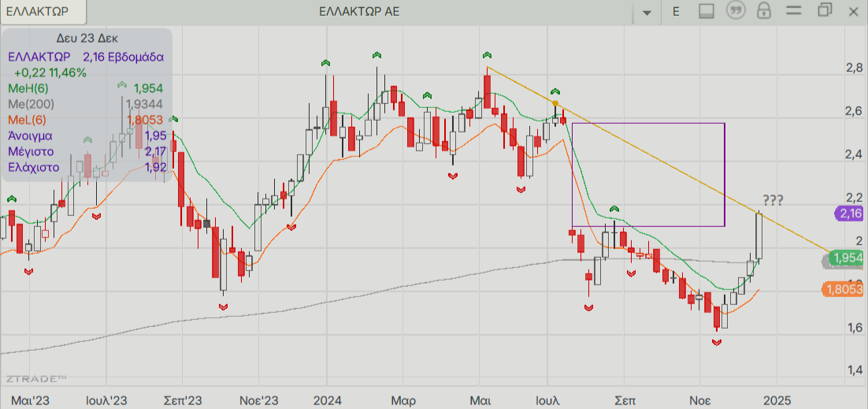The image size is (868, 409).
Task: Click the Άνοιγμα open price row
Action: point(87,136)
